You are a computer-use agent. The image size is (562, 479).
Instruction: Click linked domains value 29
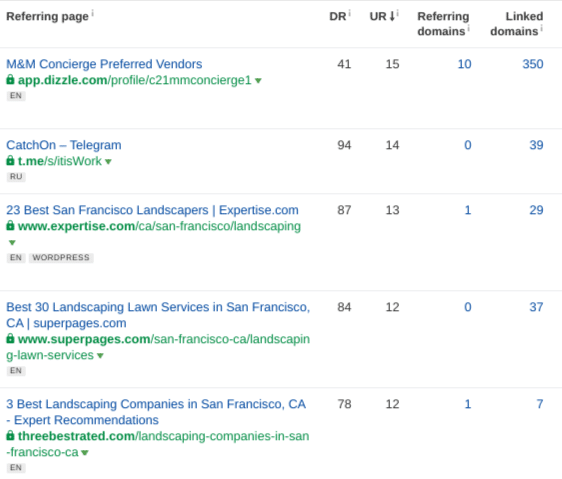pos(537,210)
